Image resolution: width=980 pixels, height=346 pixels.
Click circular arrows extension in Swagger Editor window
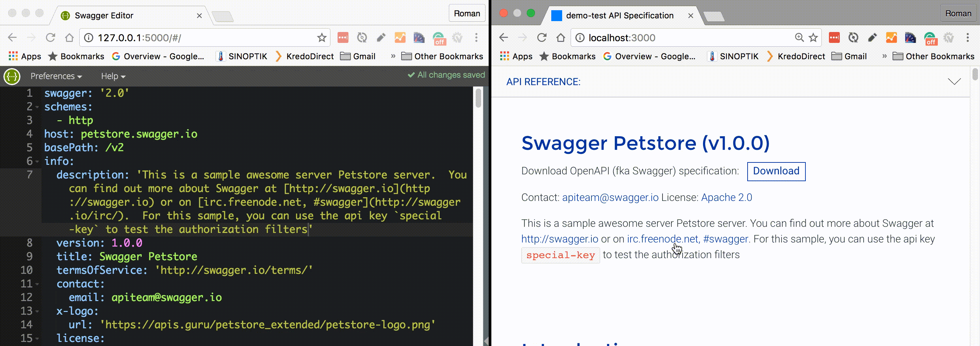pyautogui.click(x=362, y=38)
